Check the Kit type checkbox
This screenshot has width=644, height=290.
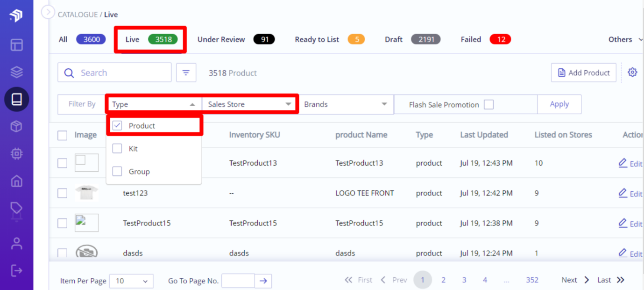pyautogui.click(x=117, y=149)
